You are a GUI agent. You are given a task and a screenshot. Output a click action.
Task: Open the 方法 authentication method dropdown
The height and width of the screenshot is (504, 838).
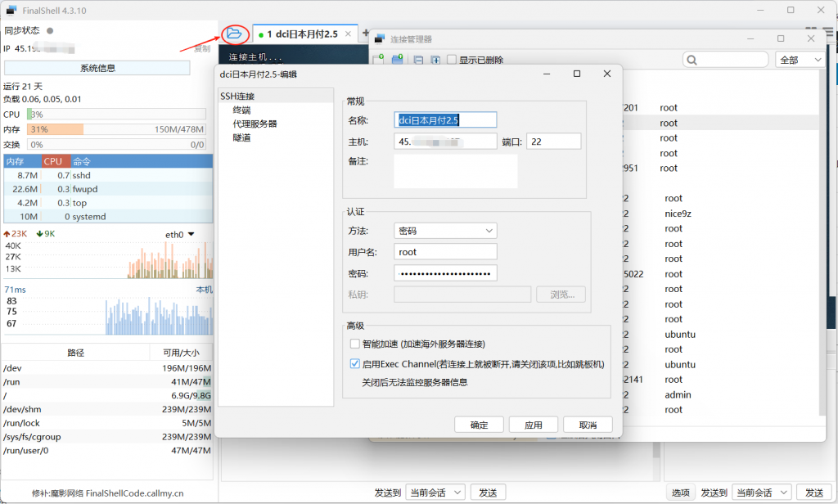[445, 231]
